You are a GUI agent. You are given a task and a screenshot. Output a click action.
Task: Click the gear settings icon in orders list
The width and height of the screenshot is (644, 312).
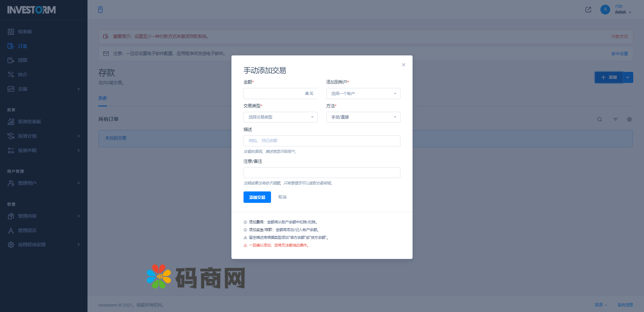pyautogui.click(x=629, y=120)
